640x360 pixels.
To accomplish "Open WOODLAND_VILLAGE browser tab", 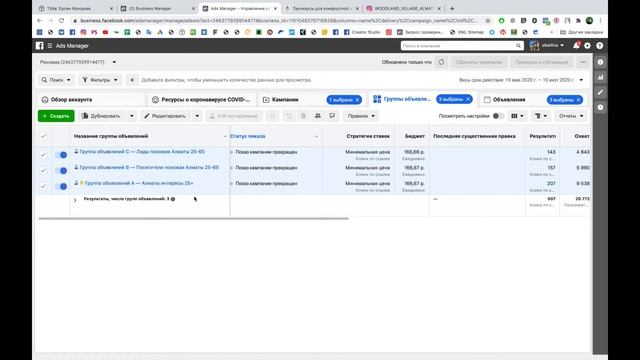I will coord(402,8).
